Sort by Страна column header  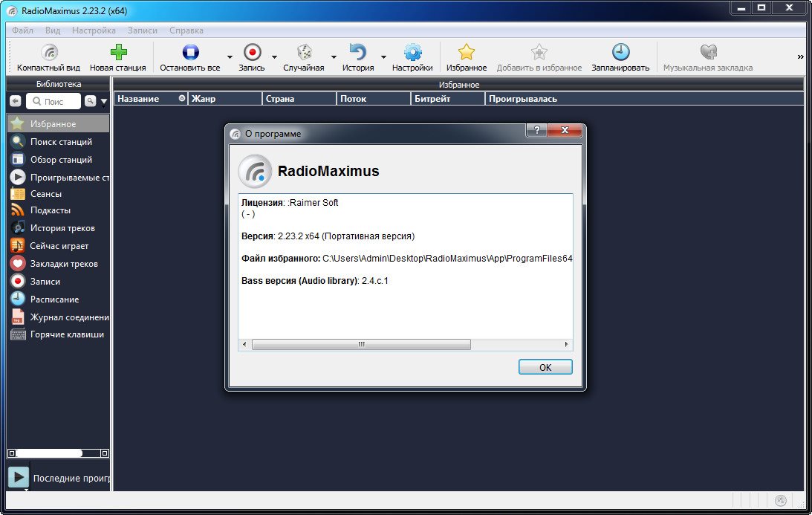[x=299, y=98]
